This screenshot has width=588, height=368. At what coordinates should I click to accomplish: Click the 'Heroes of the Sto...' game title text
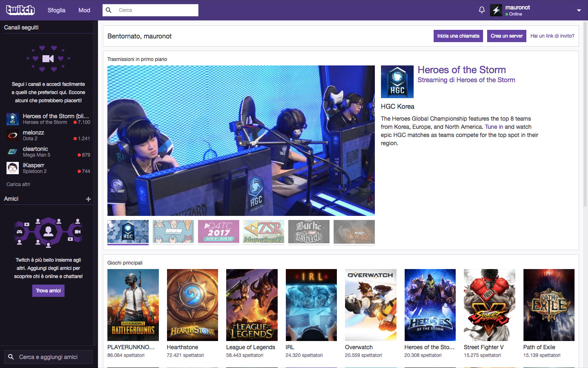430,347
